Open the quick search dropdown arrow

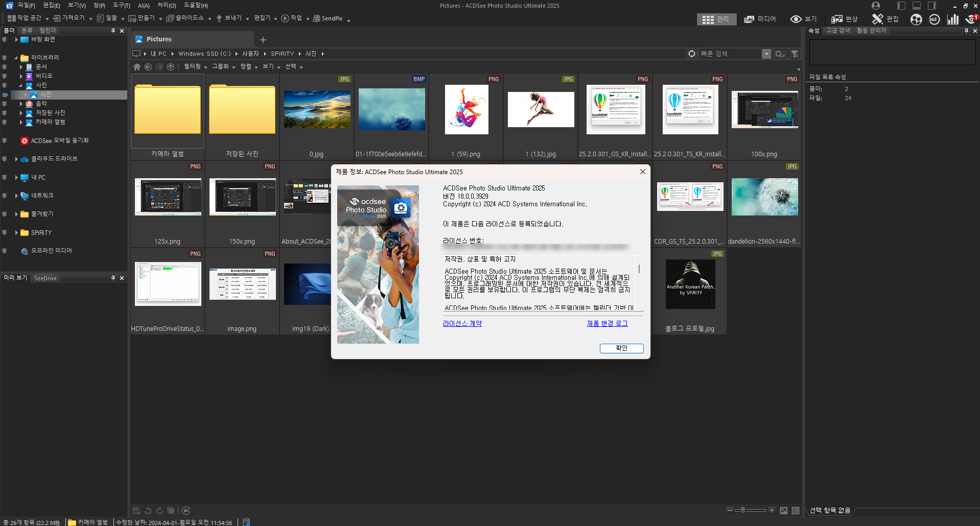tap(766, 54)
